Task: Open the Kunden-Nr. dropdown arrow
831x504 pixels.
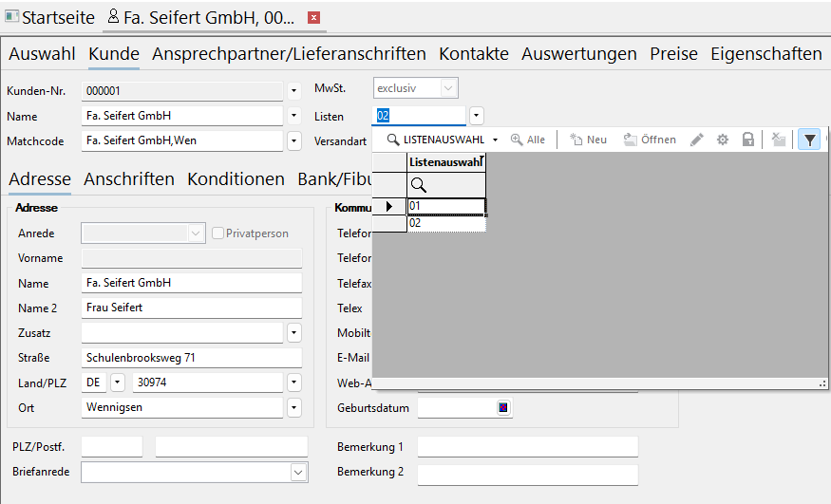Action: pos(293,91)
